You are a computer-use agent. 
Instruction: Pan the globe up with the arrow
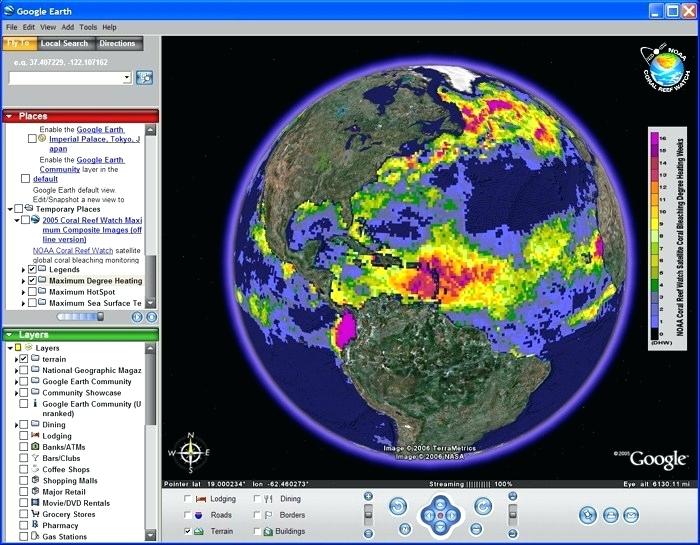440,503
